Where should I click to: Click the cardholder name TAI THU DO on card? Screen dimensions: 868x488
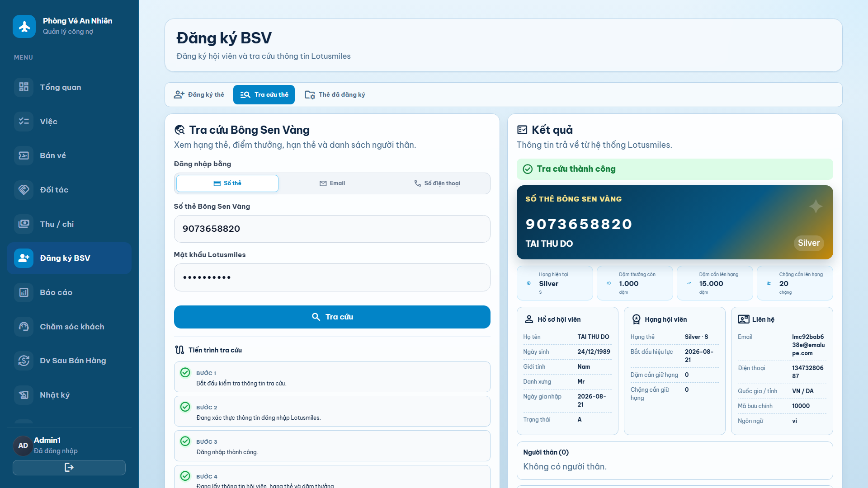(549, 244)
